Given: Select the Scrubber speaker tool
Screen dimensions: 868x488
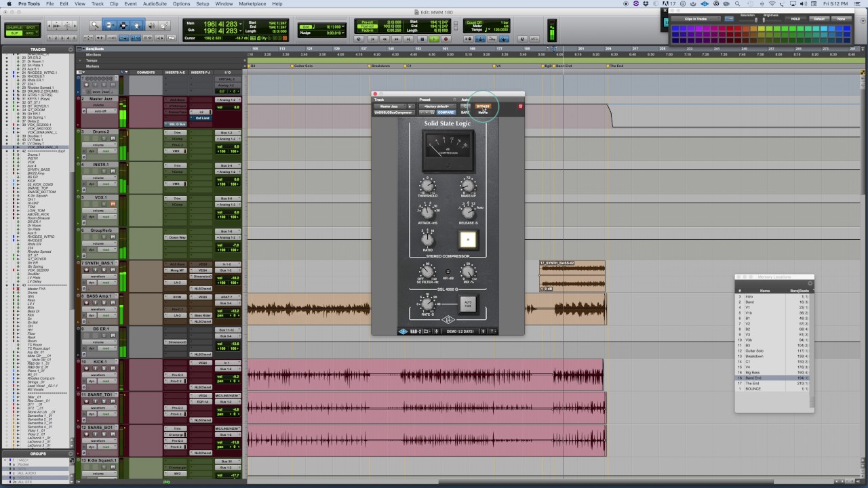Looking at the screenshot, I should (152, 25).
